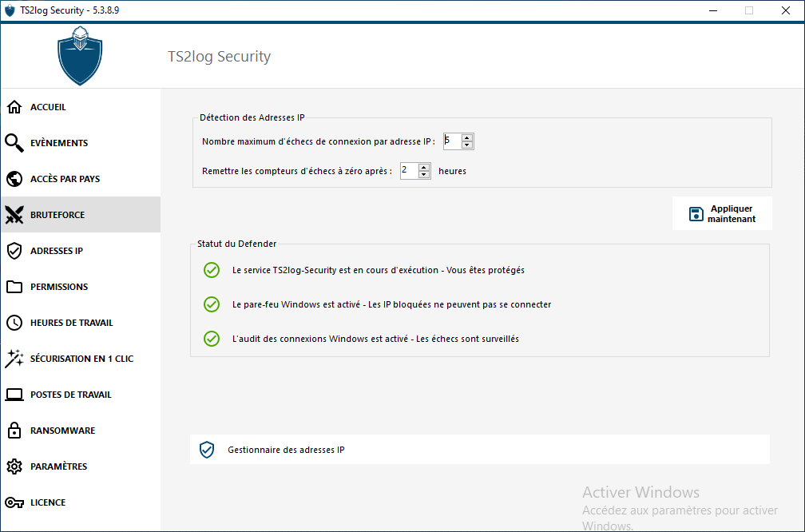The image size is (805, 532).
Task: Decrease the reset counters hours value
Action: coord(423,175)
